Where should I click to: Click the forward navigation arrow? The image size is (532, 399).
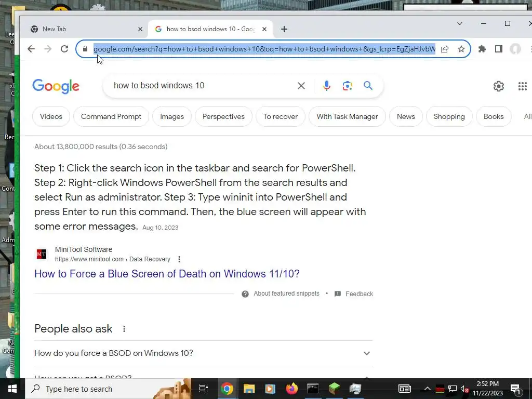coord(48,49)
